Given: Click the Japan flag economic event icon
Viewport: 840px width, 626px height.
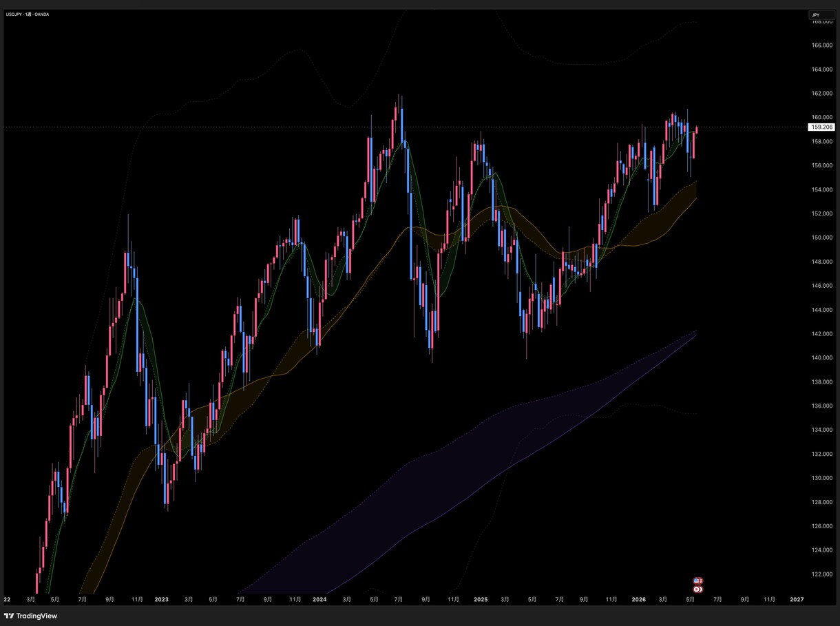Looking at the screenshot, I should [698, 590].
